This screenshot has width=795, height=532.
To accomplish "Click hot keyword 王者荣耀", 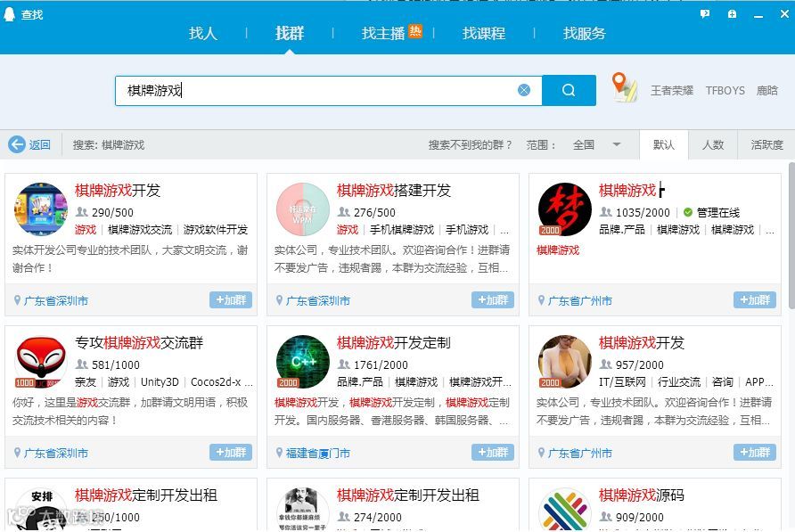I will click(672, 90).
